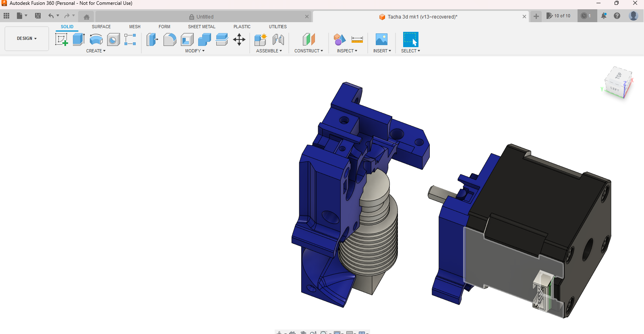Expand the CONSTRUCT menu
Screen dimensions: 644x334
tap(309, 51)
